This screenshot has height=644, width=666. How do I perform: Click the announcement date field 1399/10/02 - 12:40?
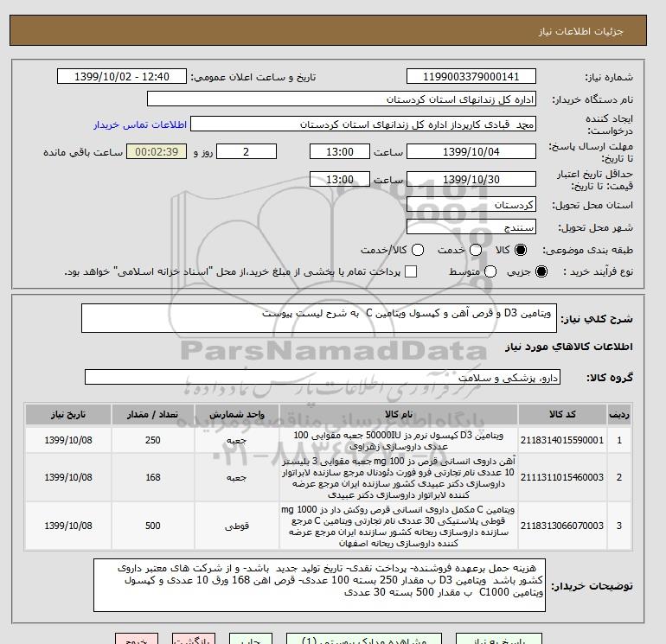click(122, 76)
